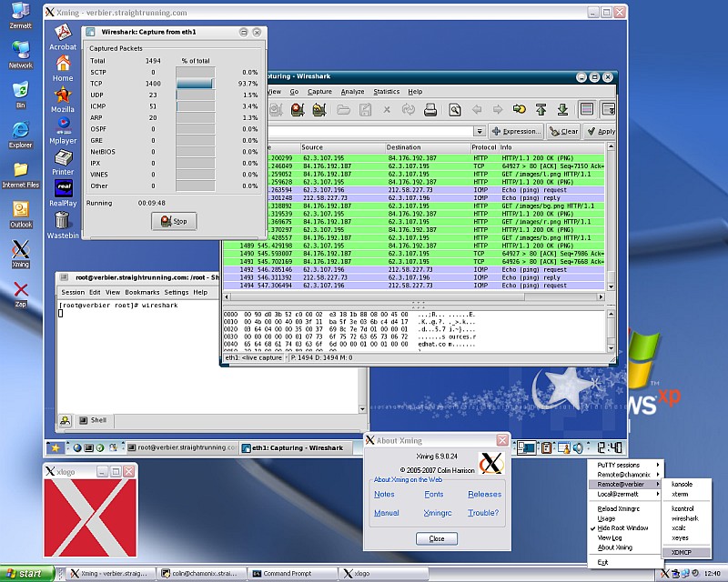Open the Outlook desktop icon
Viewport: 728px width, 582px height.
20,215
